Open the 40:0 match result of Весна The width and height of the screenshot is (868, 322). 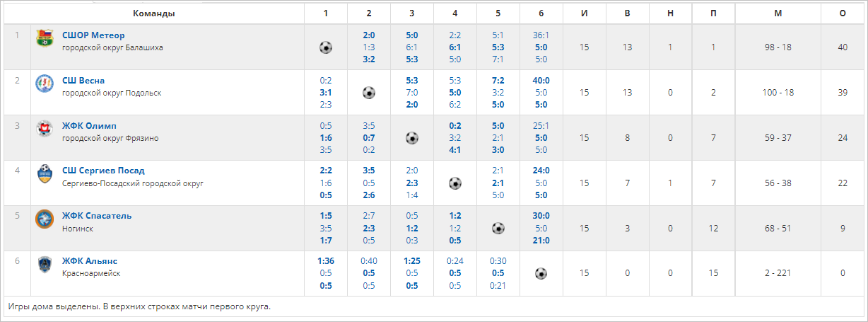click(541, 81)
